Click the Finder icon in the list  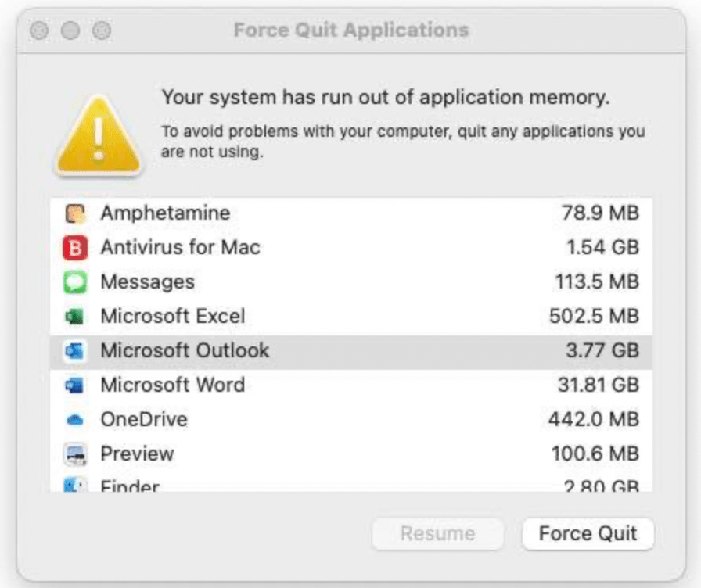(x=74, y=484)
